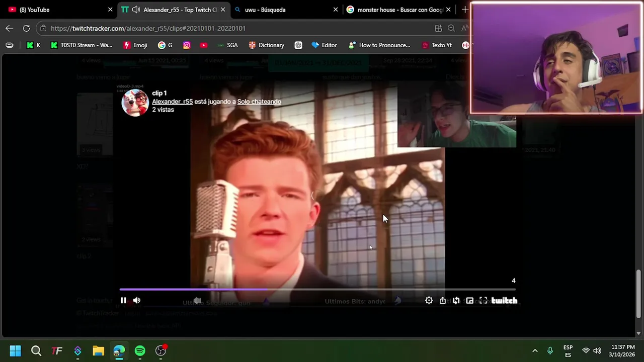Viewport: 644px width, 362px height.
Task: Click the microphone tray icon
Action: pyautogui.click(x=550, y=350)
